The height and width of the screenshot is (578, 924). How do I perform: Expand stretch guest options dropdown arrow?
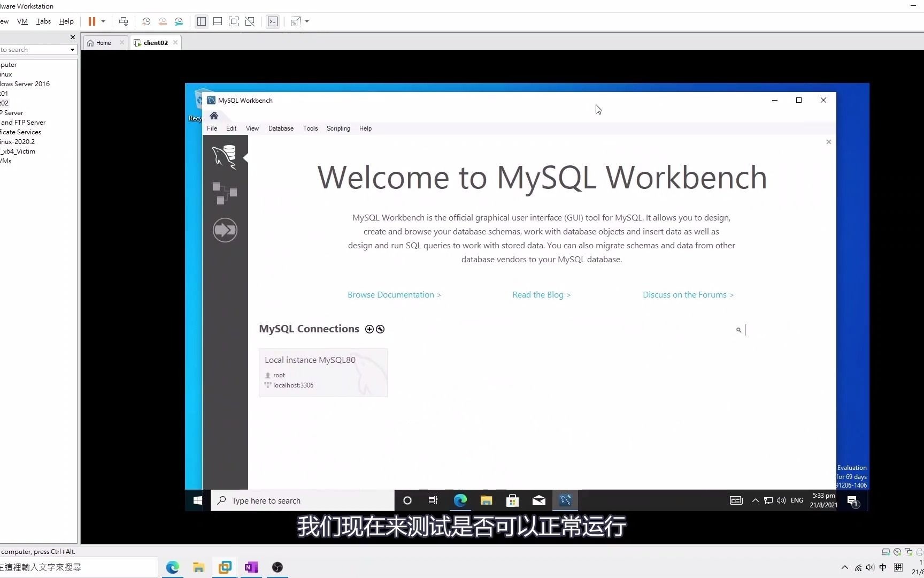tap(307, 21)
